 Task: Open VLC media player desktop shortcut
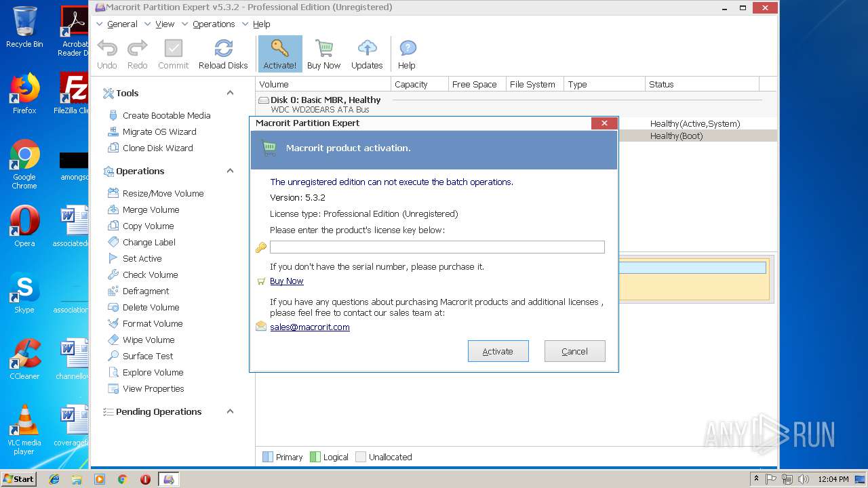pos(24,430)
